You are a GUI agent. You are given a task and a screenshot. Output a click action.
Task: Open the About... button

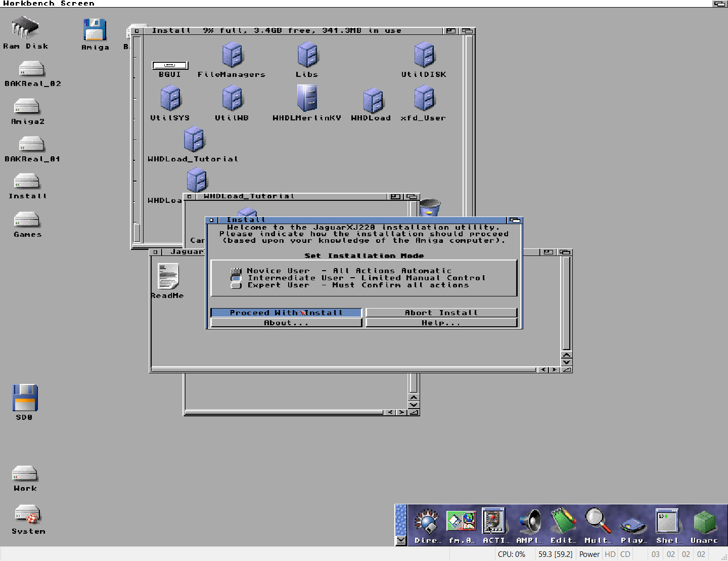(286, 323)
